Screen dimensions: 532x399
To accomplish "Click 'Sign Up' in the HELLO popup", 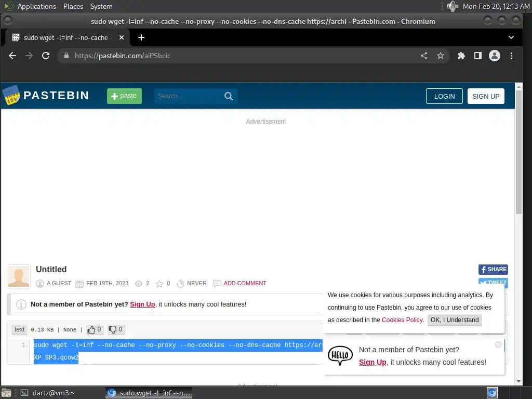I will coord(373,362).
